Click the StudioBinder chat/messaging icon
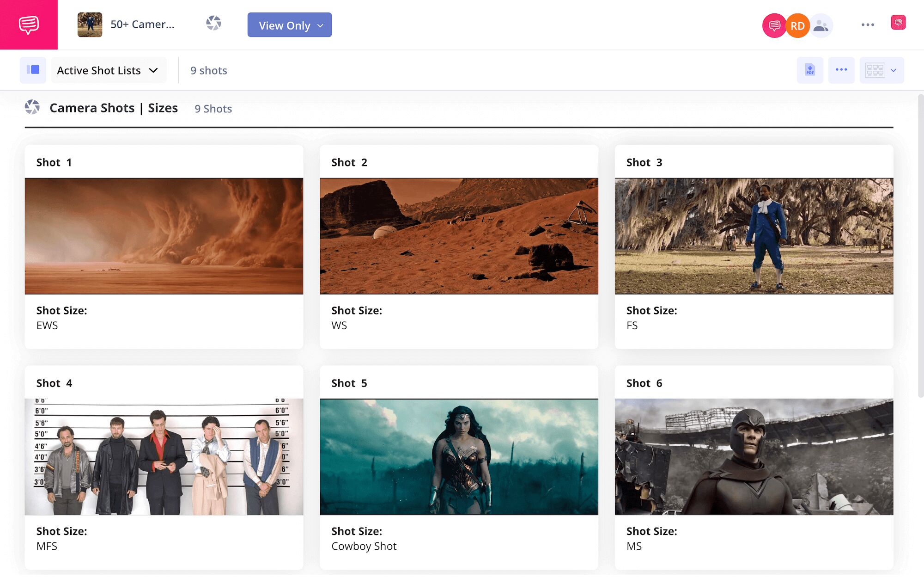924x578 pixels. [29, 25]
